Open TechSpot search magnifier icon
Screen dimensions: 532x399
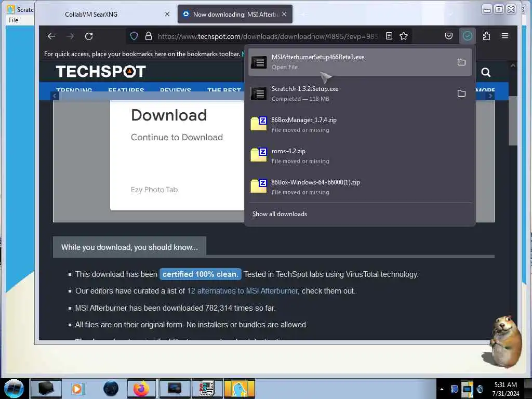486,72
